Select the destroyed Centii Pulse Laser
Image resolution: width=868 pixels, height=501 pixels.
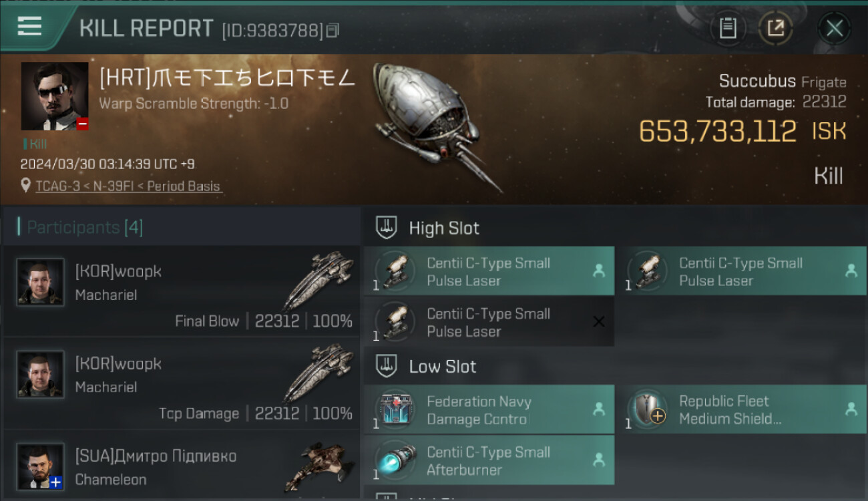coord(489,322)
